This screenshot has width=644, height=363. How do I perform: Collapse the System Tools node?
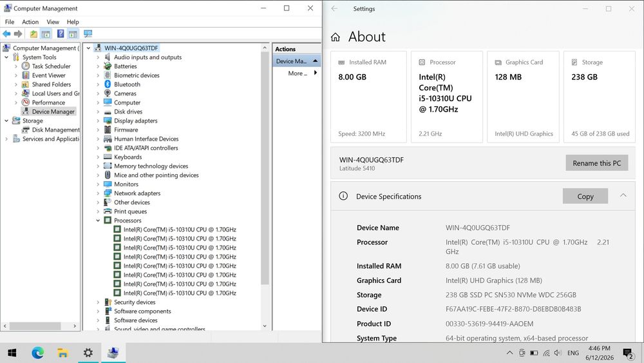point(6,57)
